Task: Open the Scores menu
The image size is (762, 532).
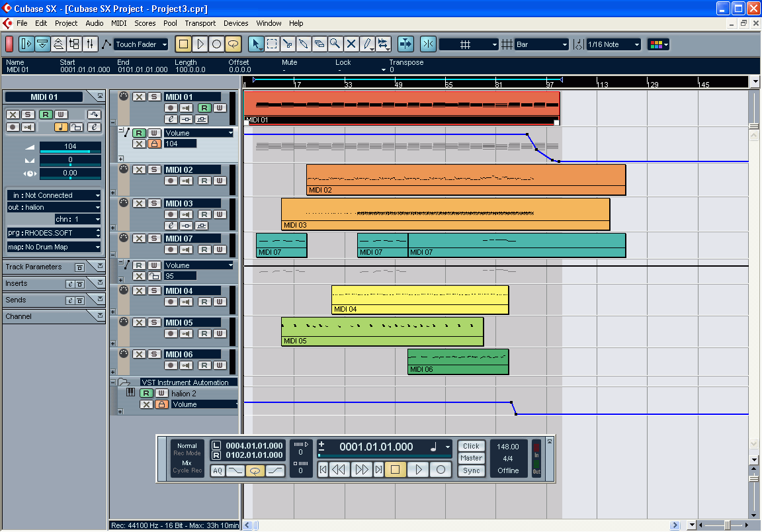Action: tap(145, 23)
